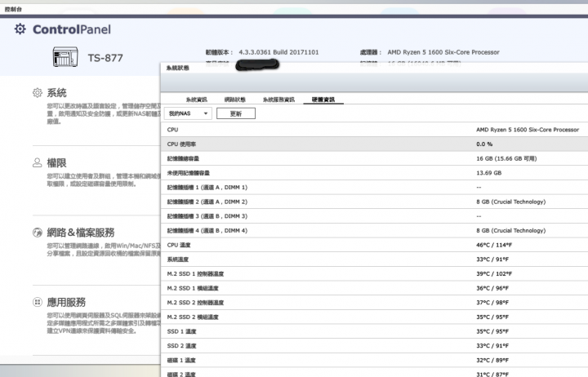Click the 系統狀態 window title
Viewport: 588px width, 377px height.
click(x=178, y=68)
